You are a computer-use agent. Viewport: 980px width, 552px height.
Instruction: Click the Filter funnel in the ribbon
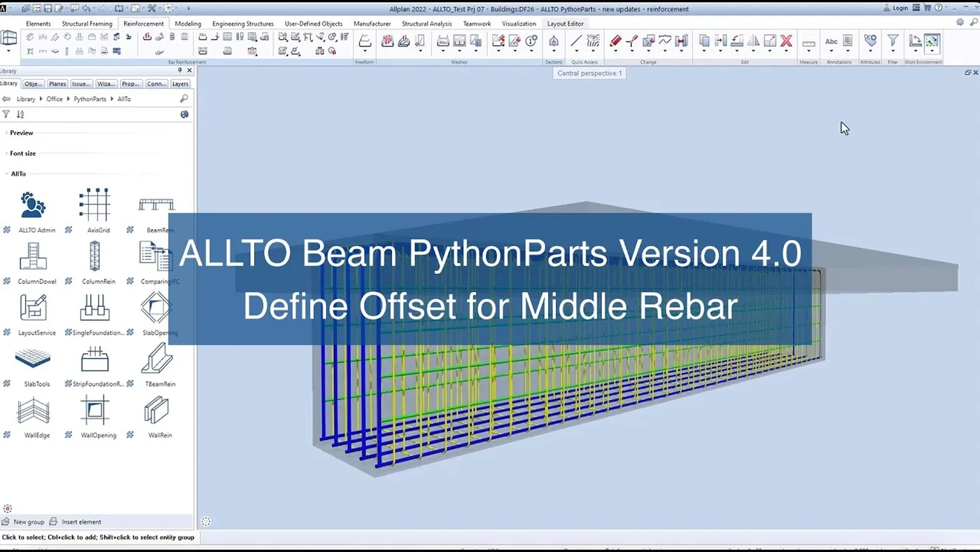click(x=893, y=41)
